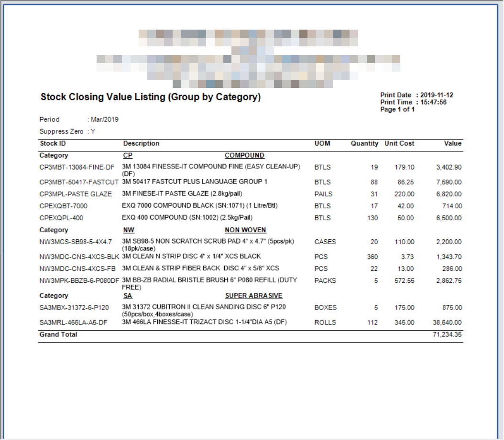Click the ROLLS unit of measure

[x=325, y=322]
